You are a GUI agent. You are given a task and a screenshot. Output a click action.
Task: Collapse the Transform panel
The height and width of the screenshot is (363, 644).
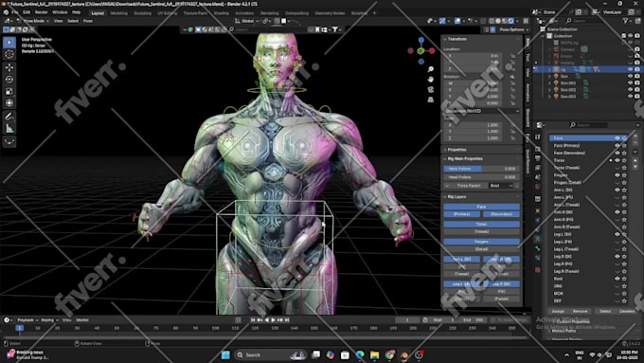(x=445, y=39)
